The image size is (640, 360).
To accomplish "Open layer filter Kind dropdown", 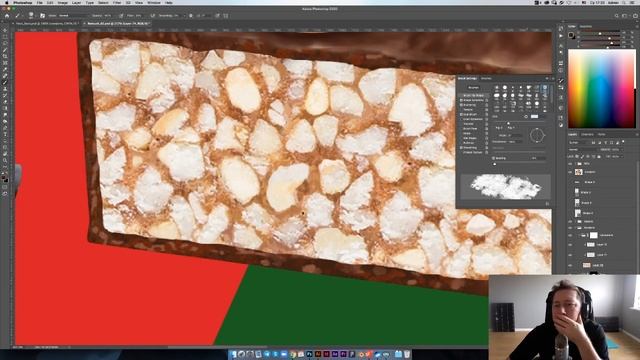I will pyautogui.click(x=580, y=142).
